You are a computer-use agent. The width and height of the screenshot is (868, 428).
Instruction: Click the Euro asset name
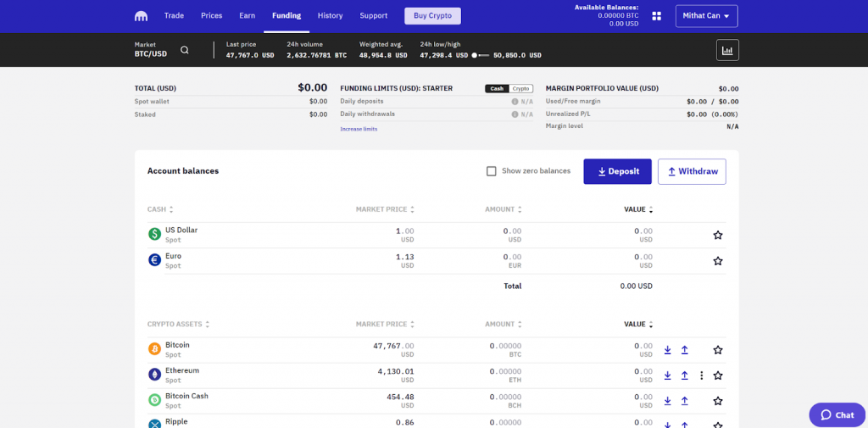pyautogui.click(x=173, y=256)
